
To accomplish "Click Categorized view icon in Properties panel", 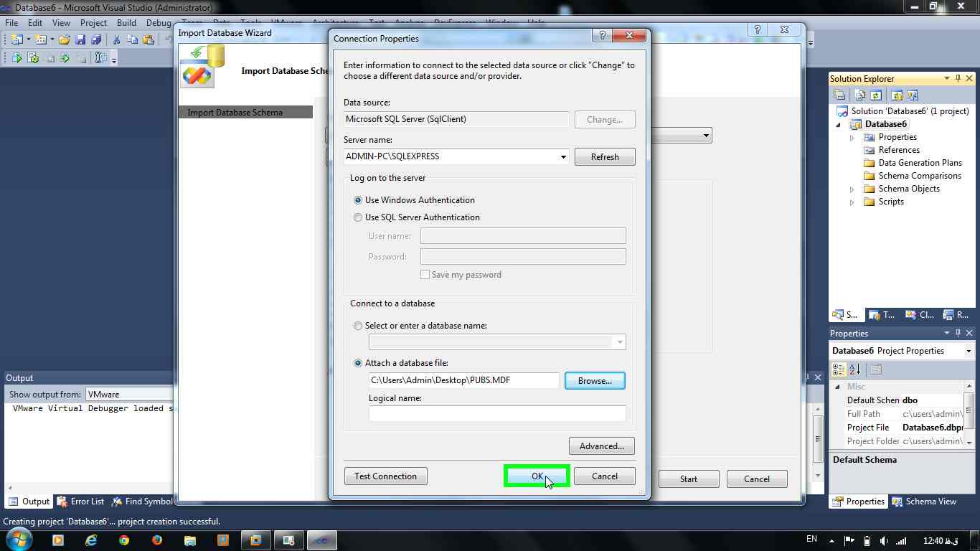I will (838, 369).
